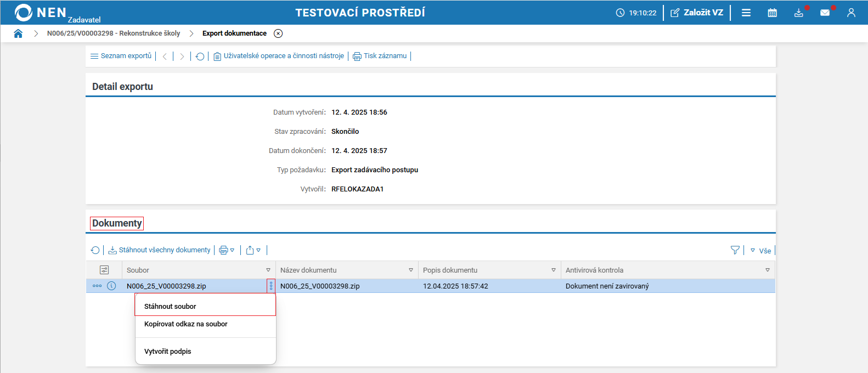The width and height of the screenshot is (868, 373).
Task: Click N006_25_V00003298.zip in Název dokumentu column
Action: coord(320,286)
